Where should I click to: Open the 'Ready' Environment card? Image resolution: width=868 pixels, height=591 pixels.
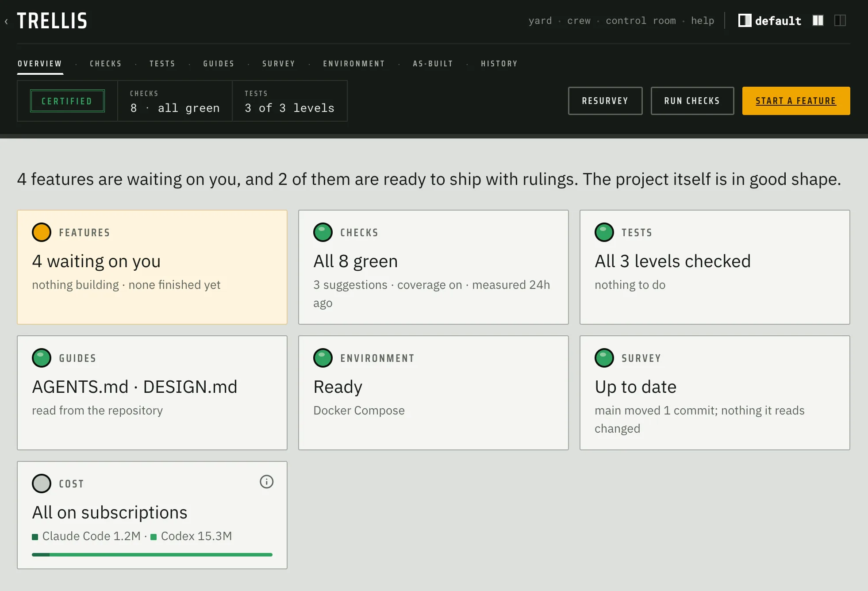tap(434, 393)
